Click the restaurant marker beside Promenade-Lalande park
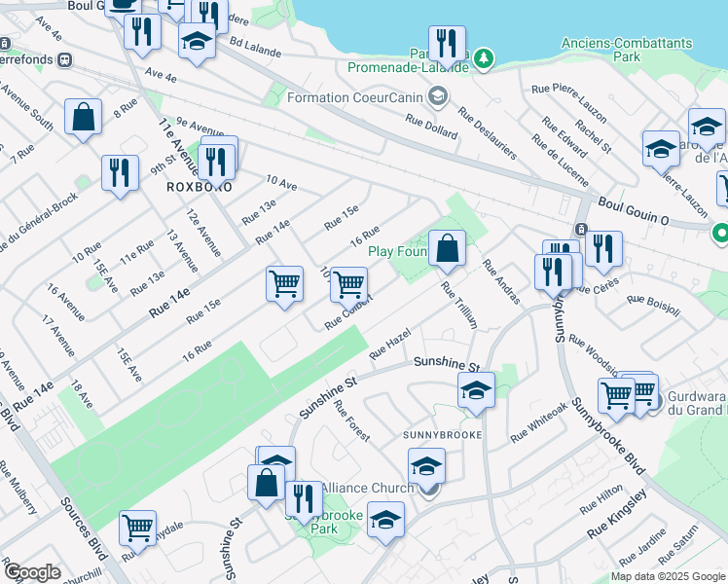The width and height of the screenshot is (728, 584). click(x=447, y=43)
